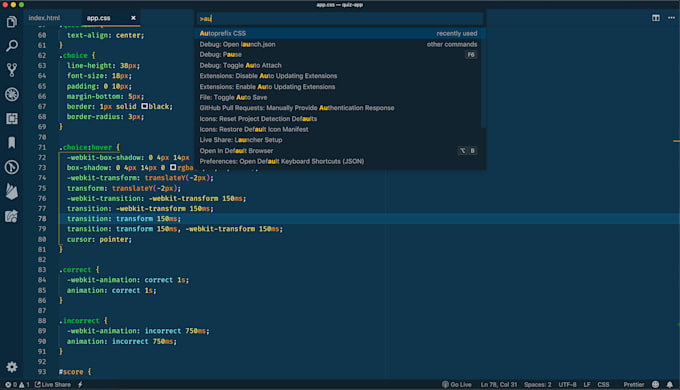Open the Explorer files icon
680x390 pixels.
12,21
